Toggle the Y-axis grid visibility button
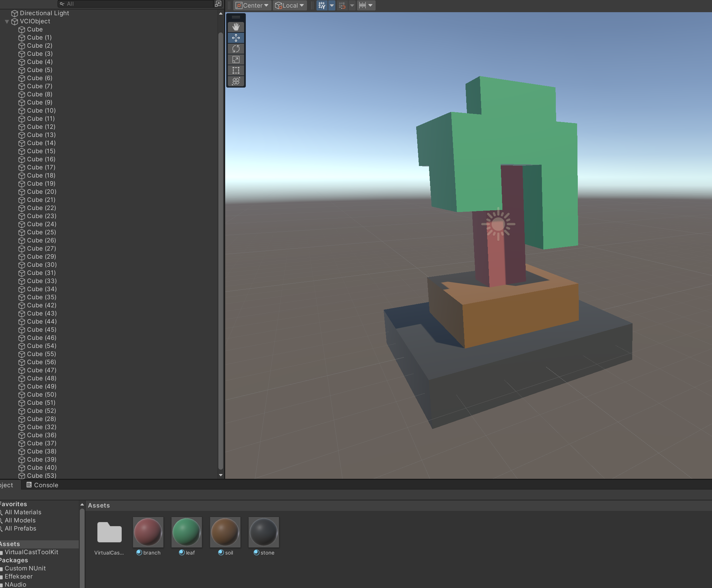The width and height of the screenshot is (712, 588). pos(322,5)
